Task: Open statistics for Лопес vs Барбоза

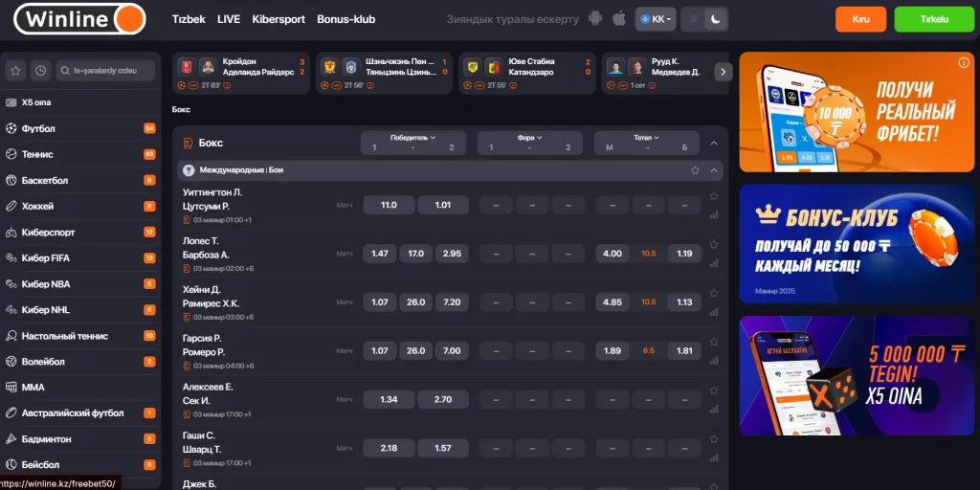Action: pyautogui.click(x=714, y=263)
